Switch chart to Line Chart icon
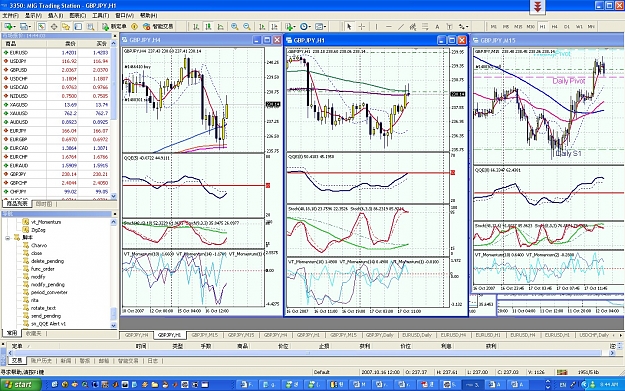This screenshot has width=625, height=391. 220,26
